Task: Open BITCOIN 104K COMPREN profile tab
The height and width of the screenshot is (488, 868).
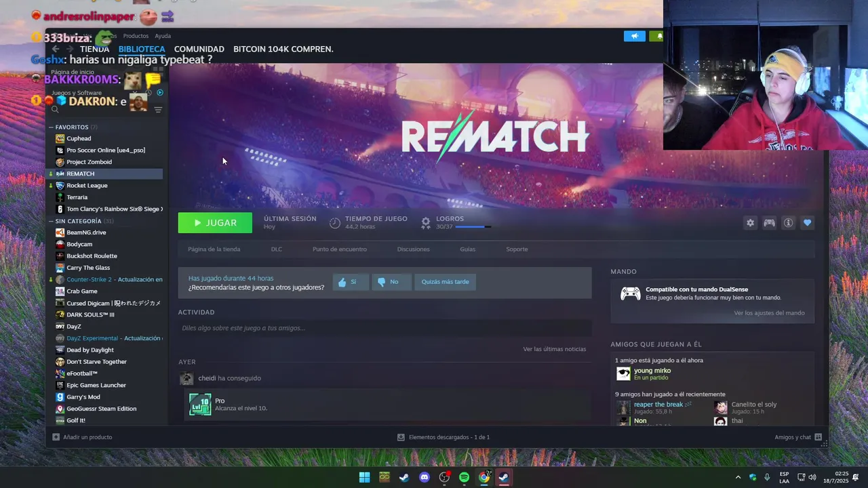Action: tap(283, 49)
